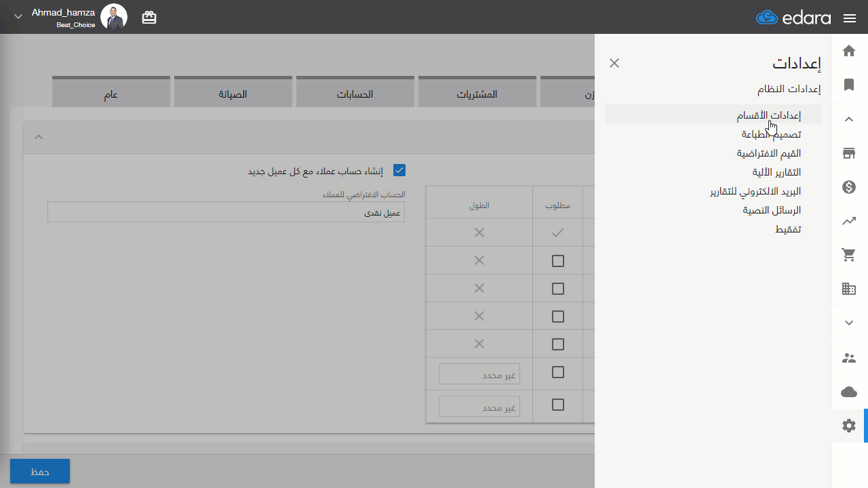The image size is (868, 488).
Task: Open the store icon in sidebar
Action: 849,153
